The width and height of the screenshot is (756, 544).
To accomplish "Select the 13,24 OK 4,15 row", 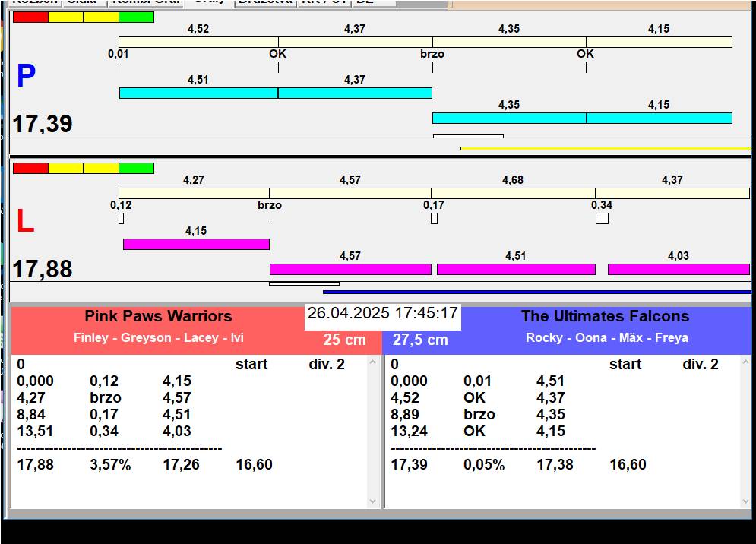I will click(478, 431).
